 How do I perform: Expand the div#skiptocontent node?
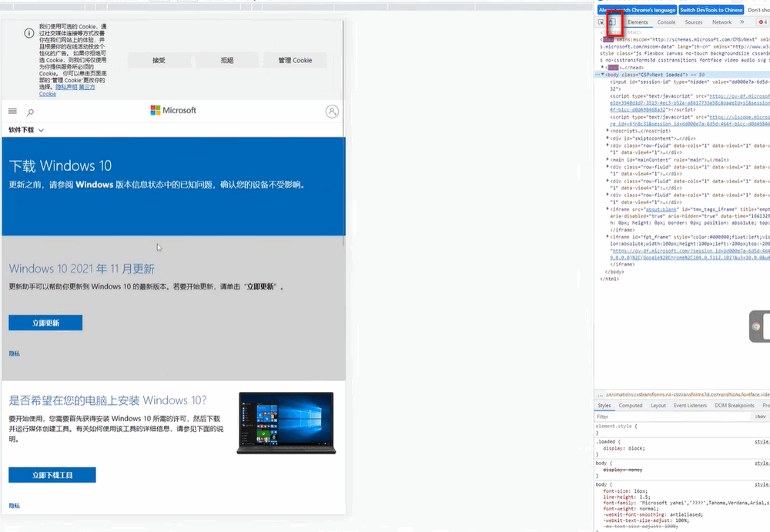tap(608, 139)
